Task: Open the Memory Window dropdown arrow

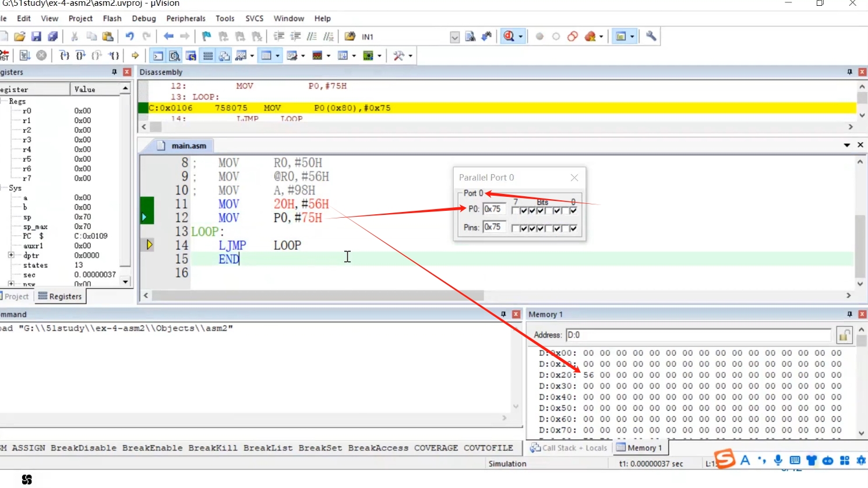Action: [278, 56]
